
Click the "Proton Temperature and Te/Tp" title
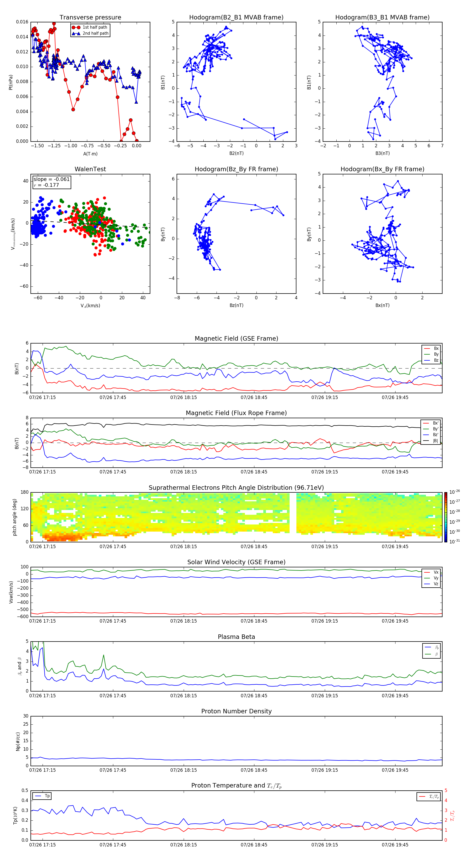236,786
